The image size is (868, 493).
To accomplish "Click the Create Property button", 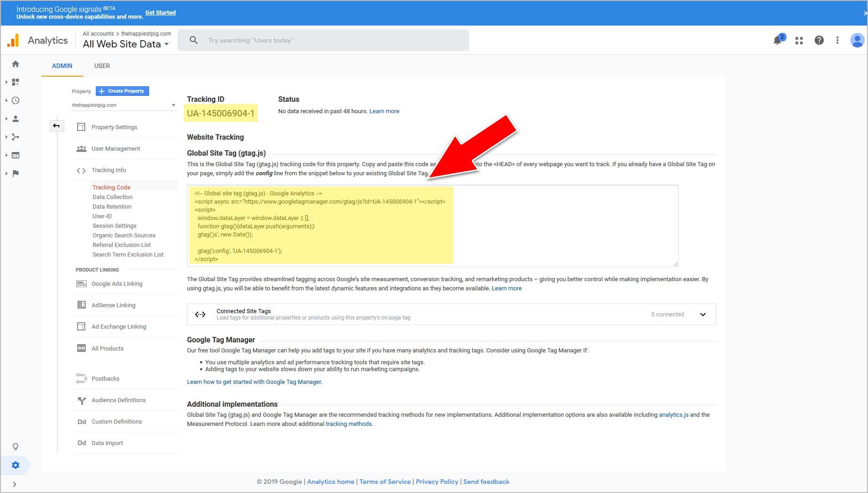I will (x=122, y=91).
